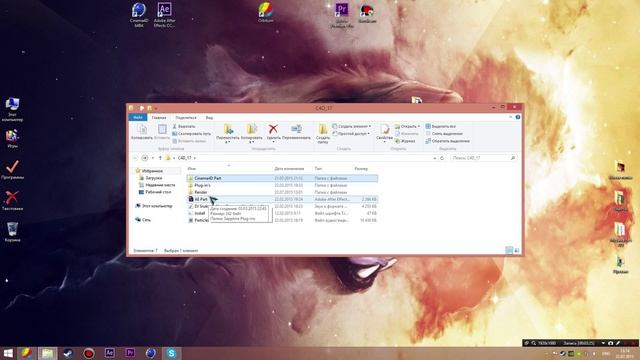
Task: Open Adobe After Effects CC desktop shortcut
Action: click(164, 15)
